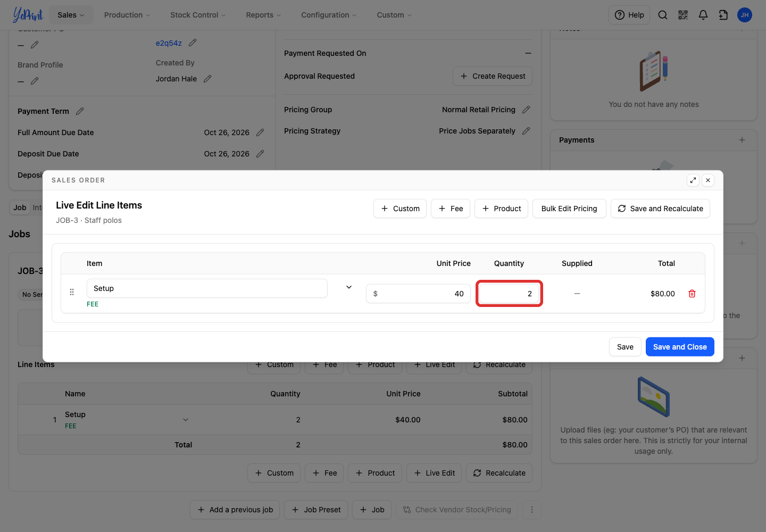
Task: Click the $80.00 total in dialog row
Action: tap(663, 294)
